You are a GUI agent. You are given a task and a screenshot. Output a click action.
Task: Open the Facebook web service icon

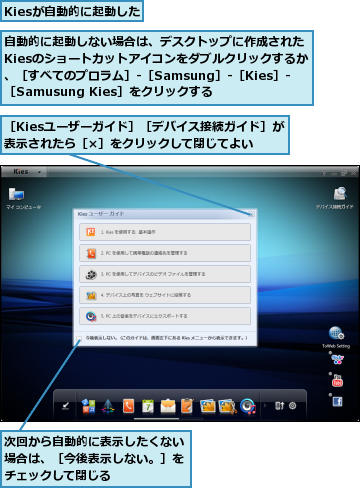(337, 402)
